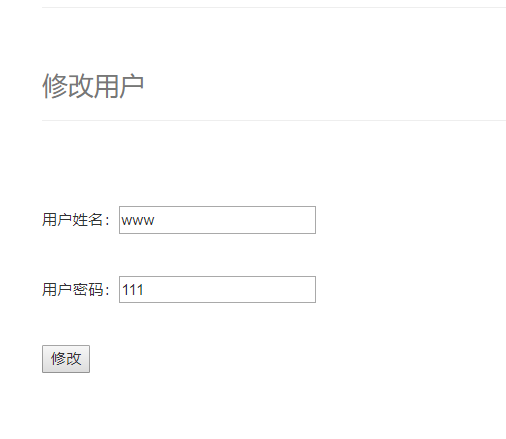Click the 修 character in the heading
The image size is (506, 439).
tap(55, 86)
